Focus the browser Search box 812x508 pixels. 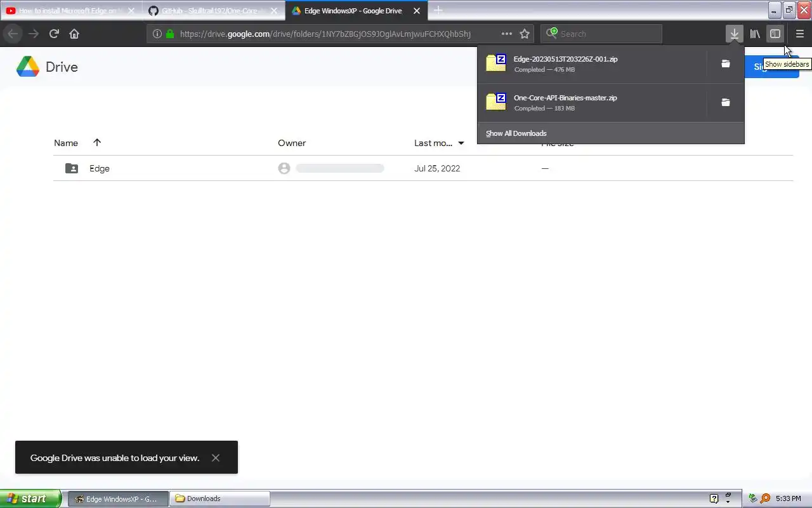(601, 34)
